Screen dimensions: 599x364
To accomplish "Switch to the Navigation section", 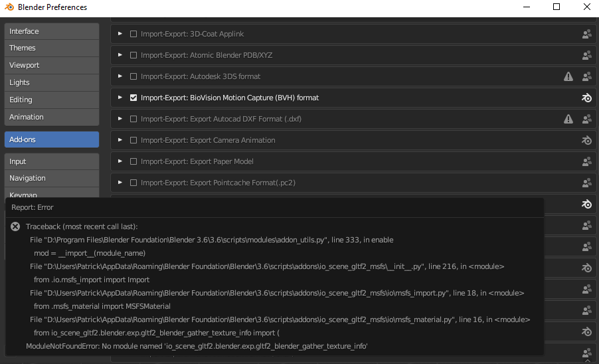I will click(x=52, y=179).
